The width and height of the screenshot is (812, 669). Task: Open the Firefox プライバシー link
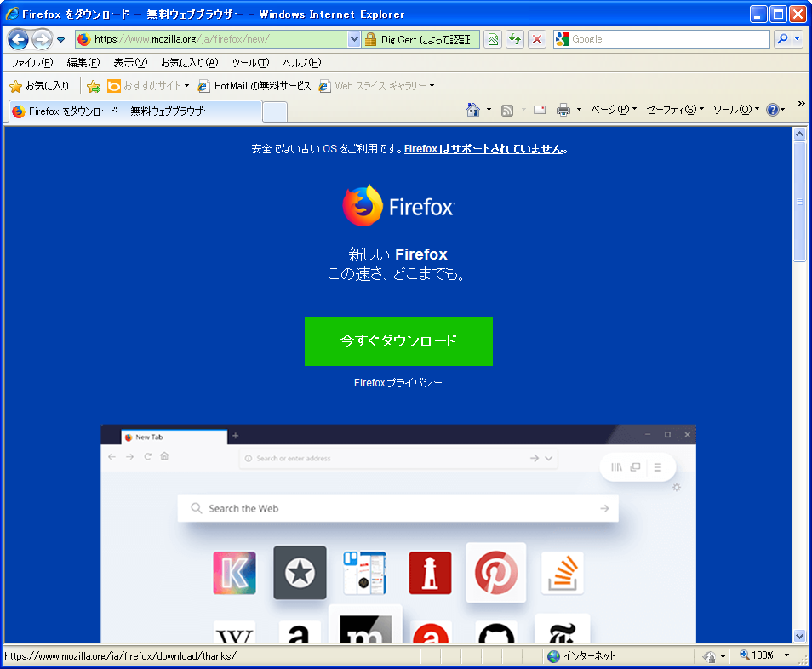point(398,383)
